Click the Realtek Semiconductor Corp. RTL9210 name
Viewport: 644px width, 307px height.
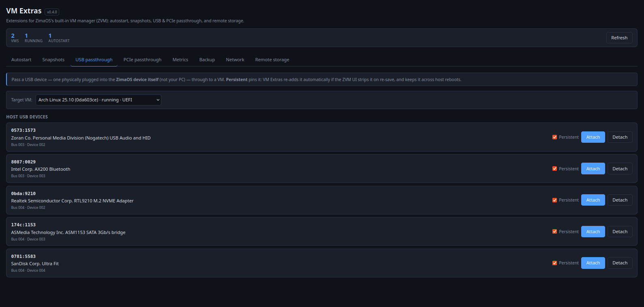(72, 201)
